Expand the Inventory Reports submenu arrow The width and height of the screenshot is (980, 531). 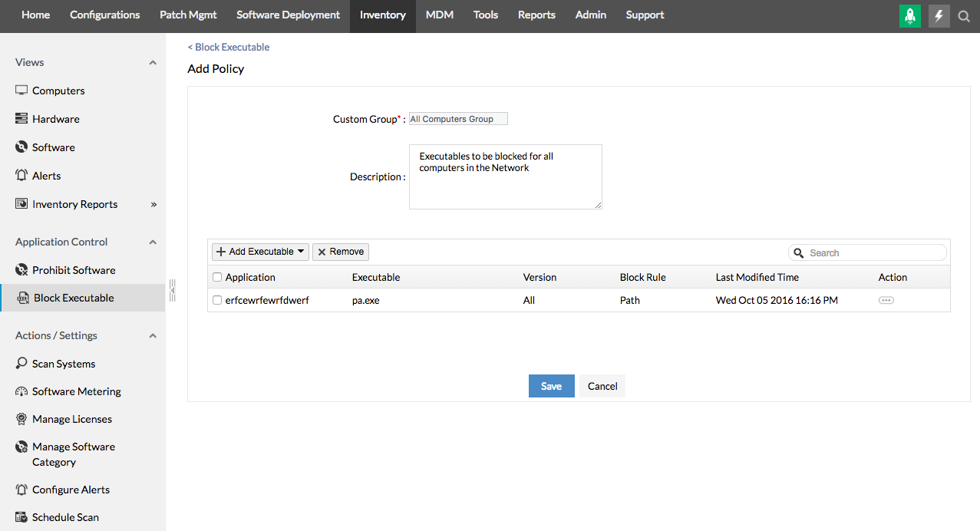pos(153,204)
